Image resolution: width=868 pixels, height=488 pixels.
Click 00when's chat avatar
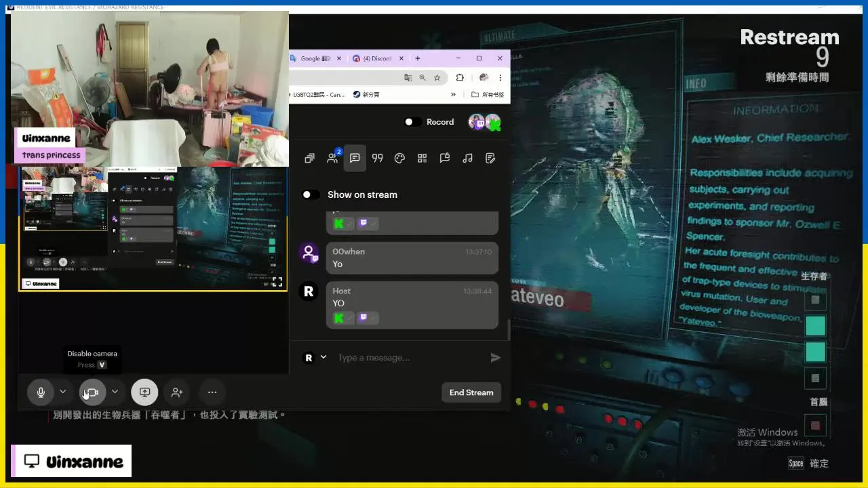(309, 253)
